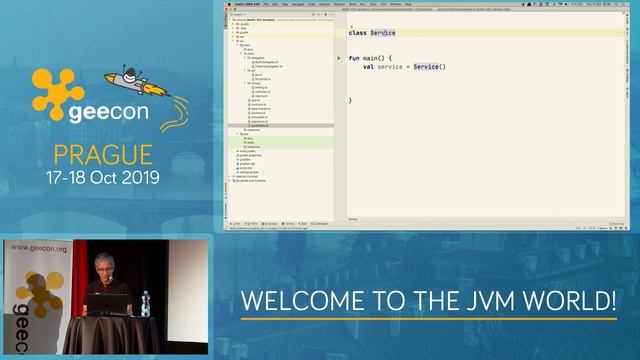The image size is (640, 360).
Task: Open the Edit menu
Action: [275, 4]
